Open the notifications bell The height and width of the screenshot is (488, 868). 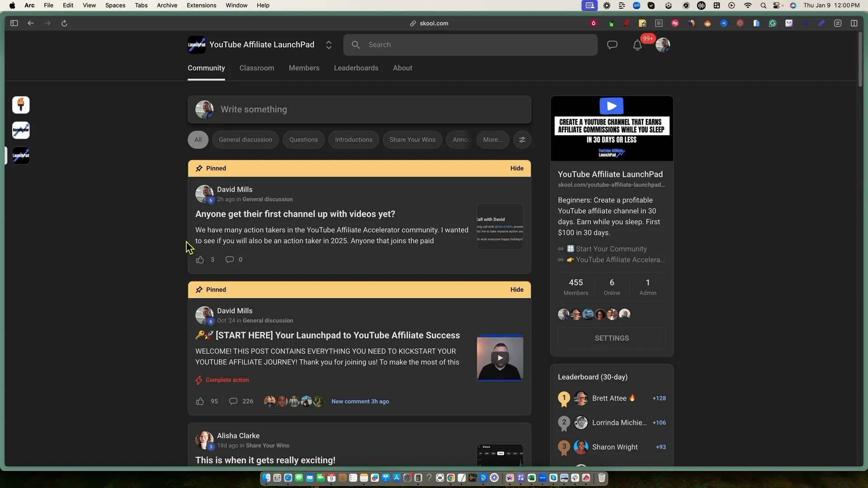pos(637,45)
